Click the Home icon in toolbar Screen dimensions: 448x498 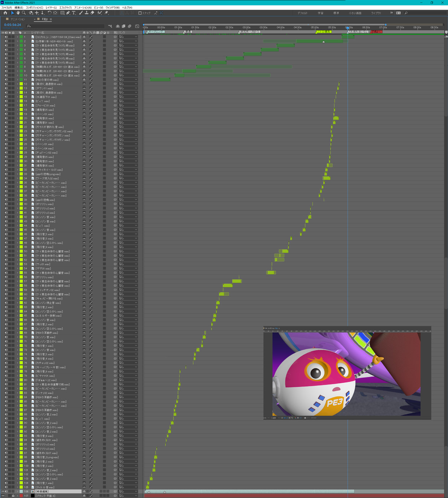(5, 13)
